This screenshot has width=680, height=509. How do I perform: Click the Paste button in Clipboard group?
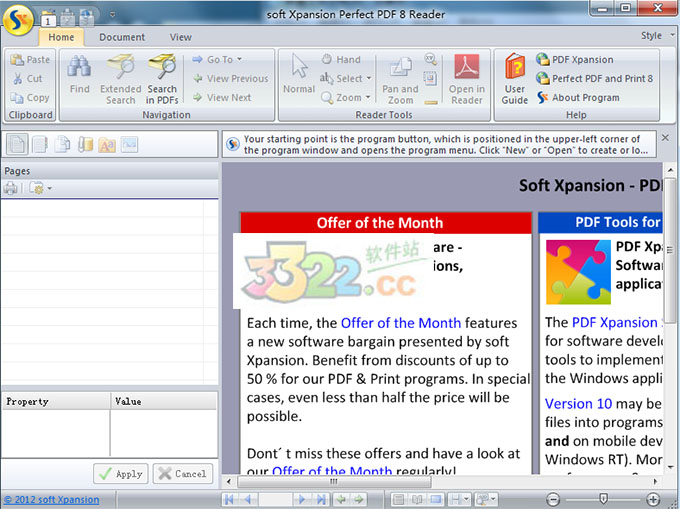30,59
